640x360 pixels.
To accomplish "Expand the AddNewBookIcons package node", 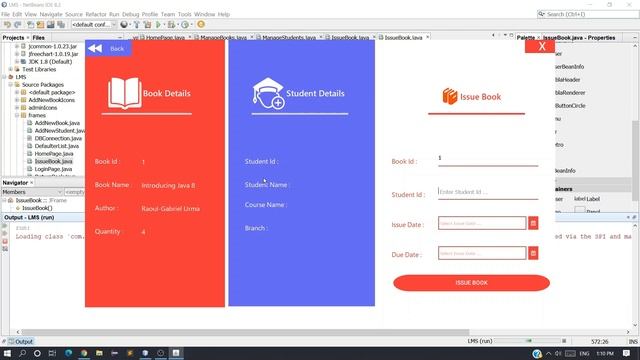I will coord(17,100).
